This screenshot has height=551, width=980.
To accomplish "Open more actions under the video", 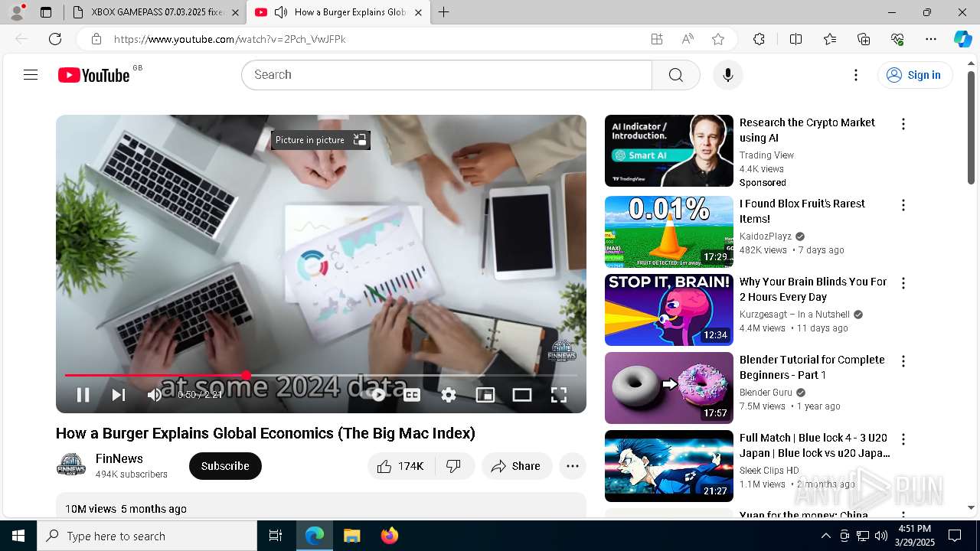I will [x=573, y=466].
